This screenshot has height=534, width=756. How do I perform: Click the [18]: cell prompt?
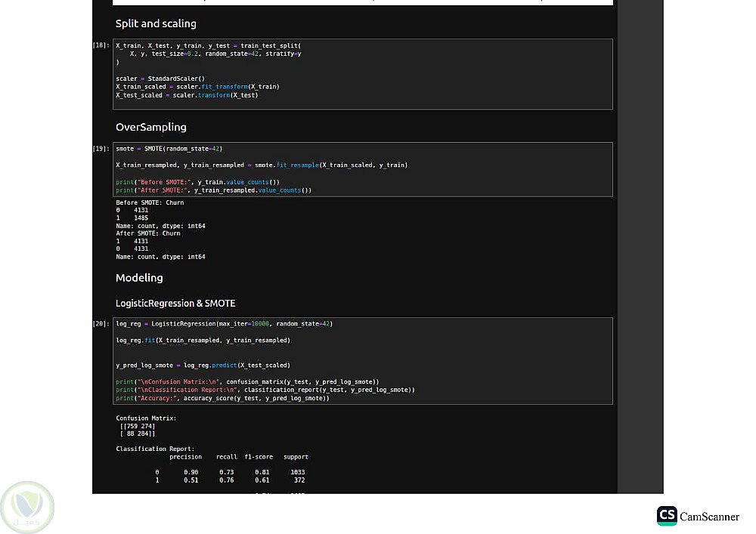101,45
